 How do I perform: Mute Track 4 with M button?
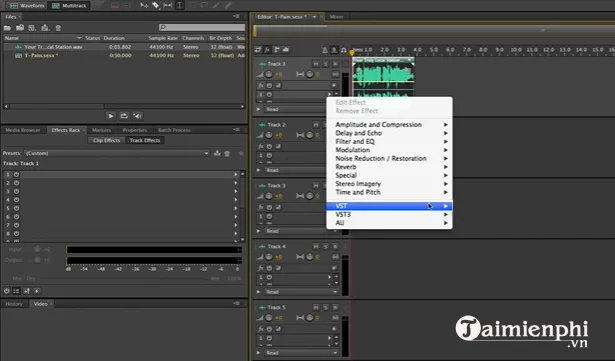click(x=316, y=246)
